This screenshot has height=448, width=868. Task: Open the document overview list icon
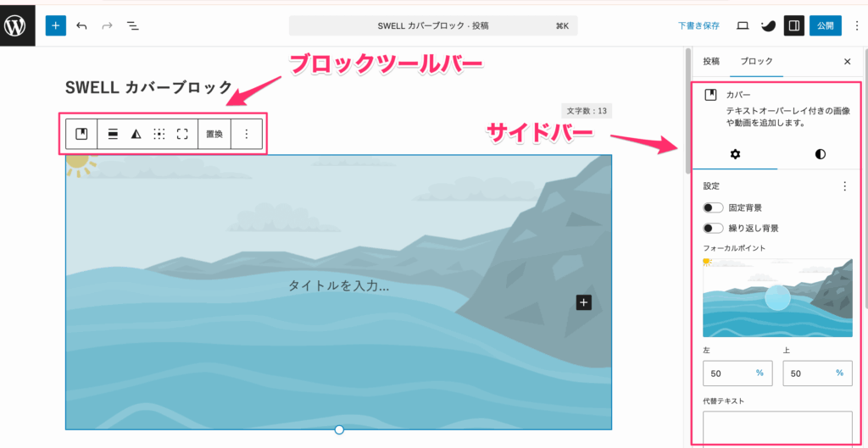(133, 26)
